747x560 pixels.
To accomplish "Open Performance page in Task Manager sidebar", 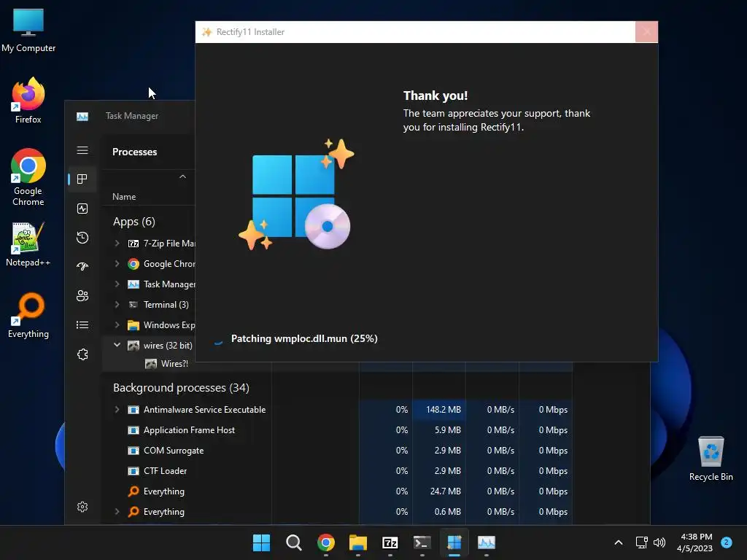I will [x=82, y=209].
